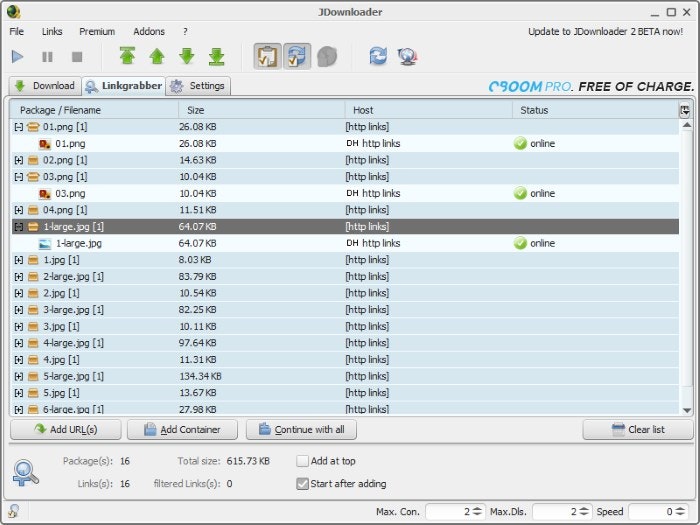Viewport: 700px width, 525px height.
Task: Click the Add Container button
Action: tap(182, 429)
